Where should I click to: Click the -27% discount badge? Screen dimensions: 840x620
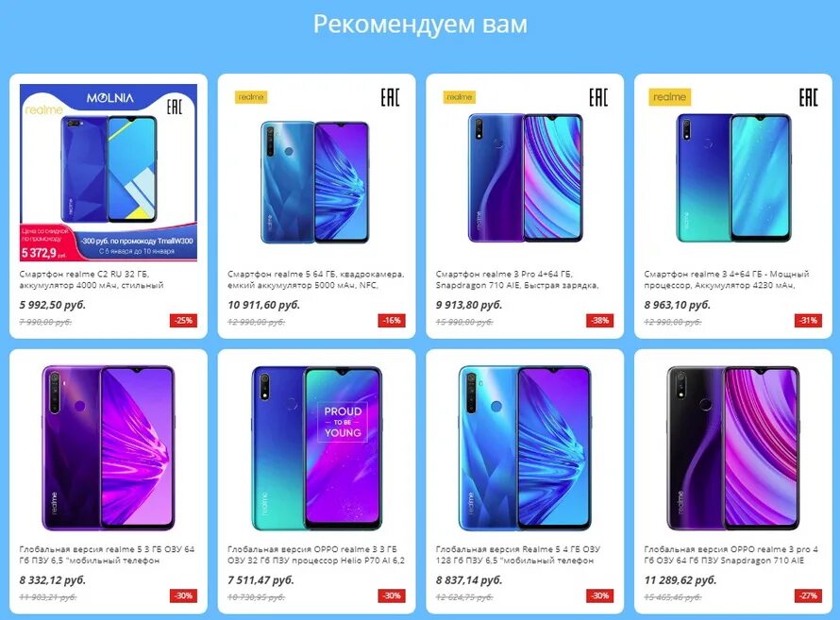point(808,595)
